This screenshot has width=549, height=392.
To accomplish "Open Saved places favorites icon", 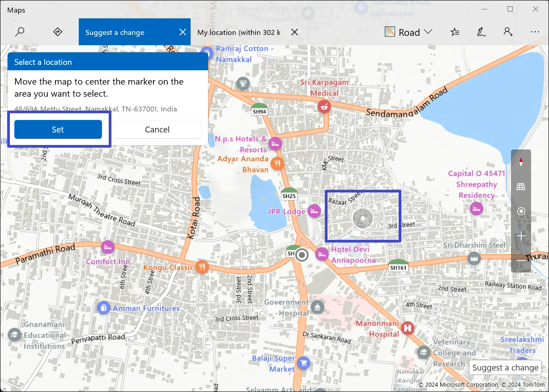I will click(455, 32).
